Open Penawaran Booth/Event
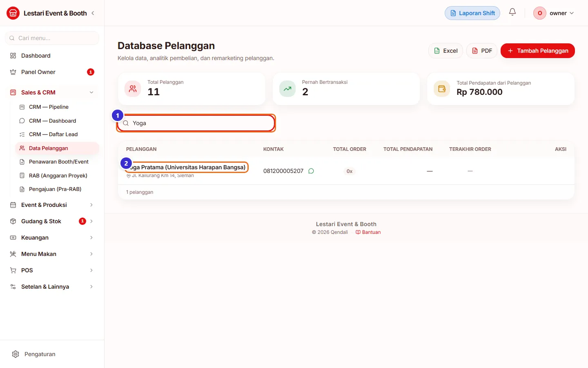588x368 pixels. 57,162
